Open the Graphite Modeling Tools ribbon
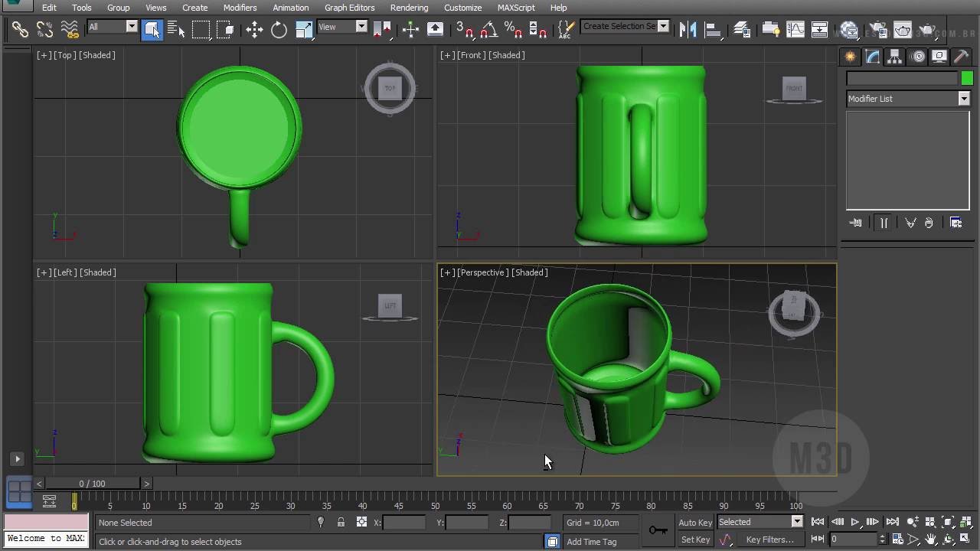Screen dimensions: 980x551 click(x=771, y=30)
